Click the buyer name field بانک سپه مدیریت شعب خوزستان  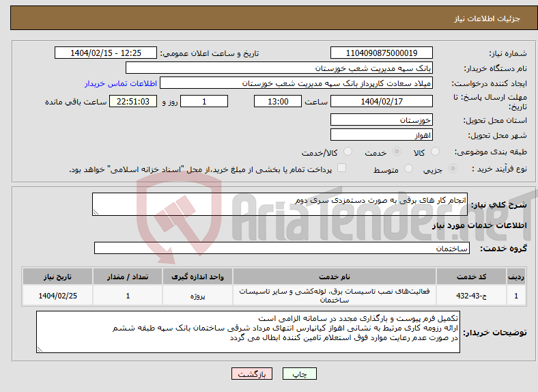tap(279, 68)
